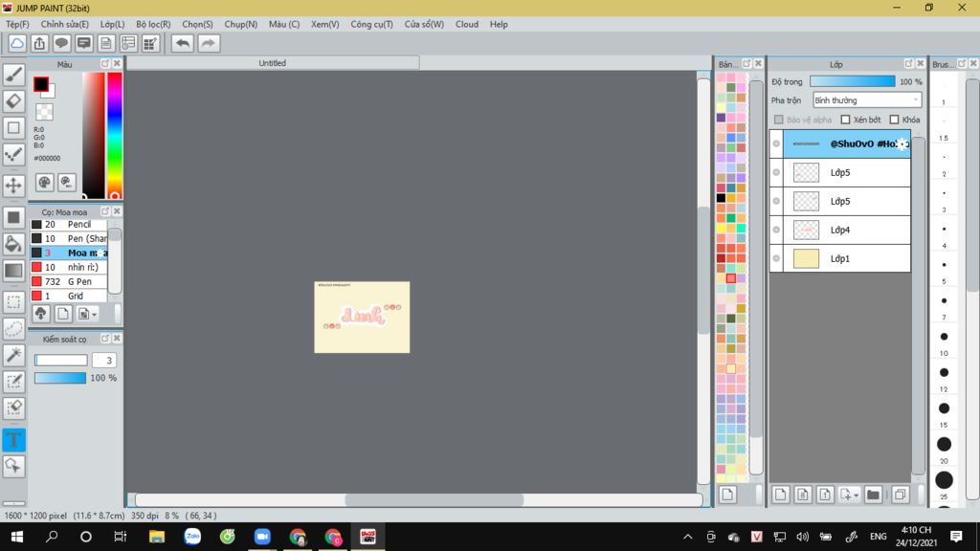This screenshot has height=551, width=980.
Task: Select the Operation object-select tool
Action: pos(13,466)
